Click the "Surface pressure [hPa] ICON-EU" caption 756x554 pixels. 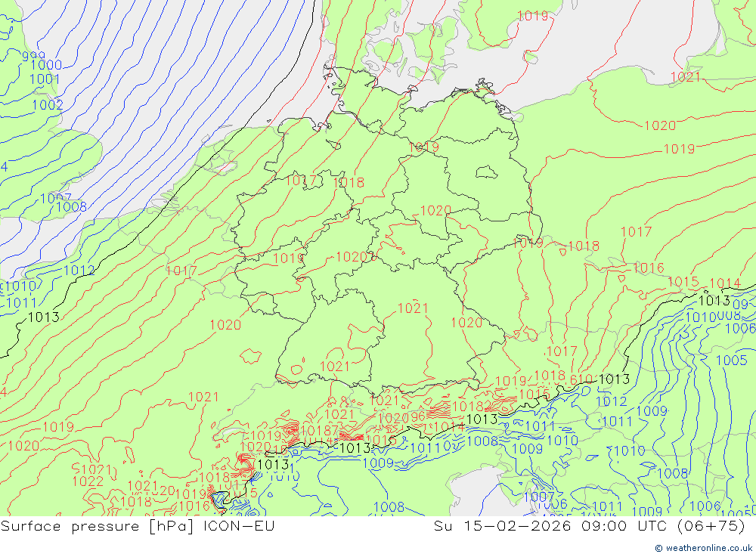point(138,526)
